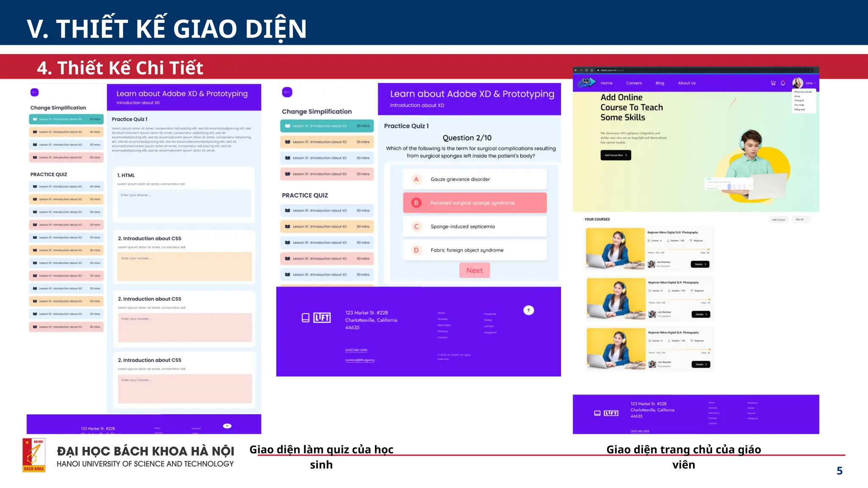Click the monitor icon in the teacher homepage footer
The image size is (868, 488).
coord(597,413)
